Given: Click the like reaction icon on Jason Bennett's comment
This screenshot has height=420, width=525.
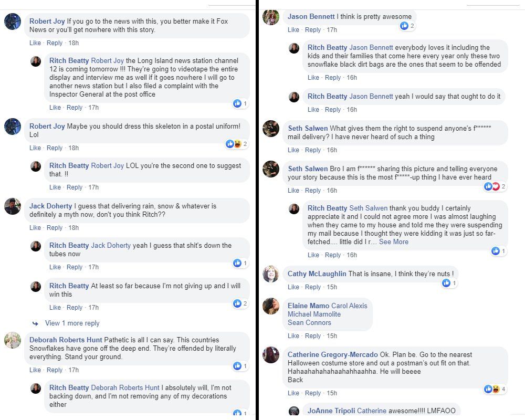Looking at the screenshot, I should (x=404, y=26).
